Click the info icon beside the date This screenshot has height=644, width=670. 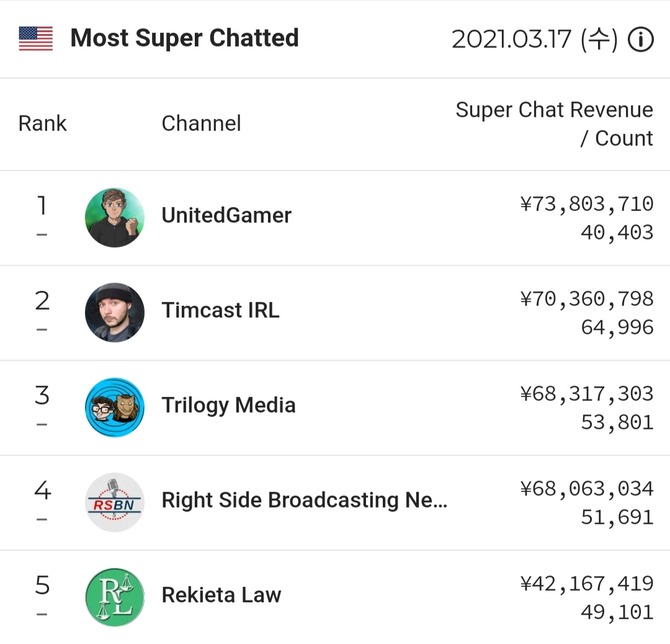pyautogui.click(x=640, y=39)
